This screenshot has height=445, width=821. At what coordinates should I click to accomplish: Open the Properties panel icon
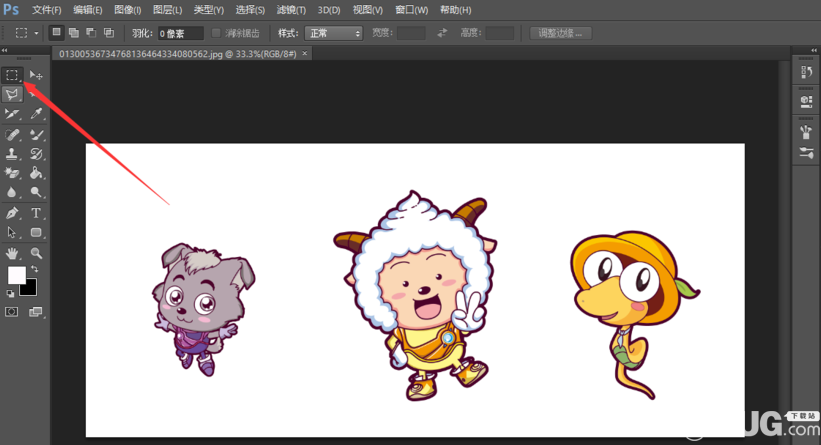tap(806, 101)
